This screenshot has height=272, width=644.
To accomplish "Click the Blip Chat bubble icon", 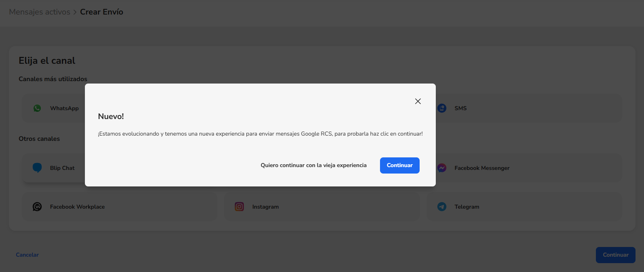I will pyautogui.click(x=37, y=168).
